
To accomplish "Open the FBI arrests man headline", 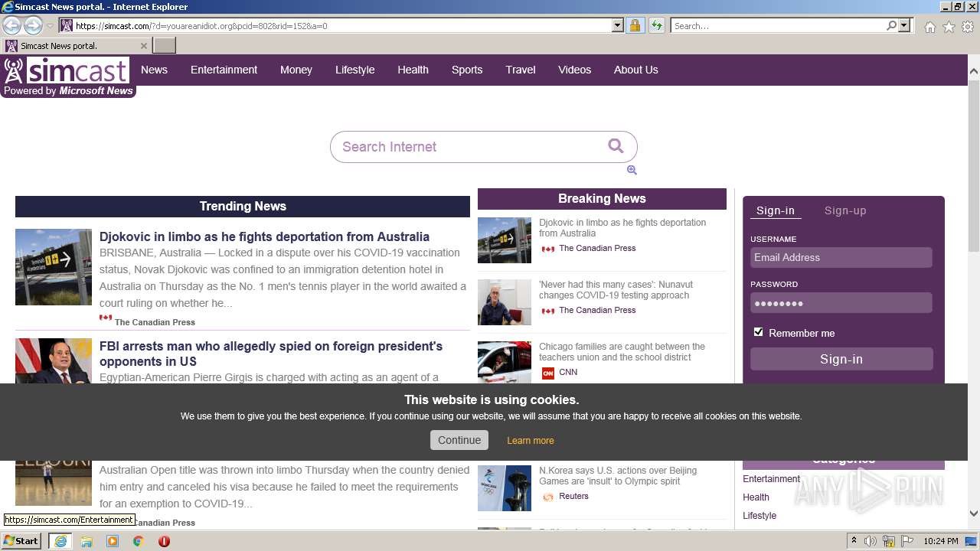I will [x=271, y=354].
